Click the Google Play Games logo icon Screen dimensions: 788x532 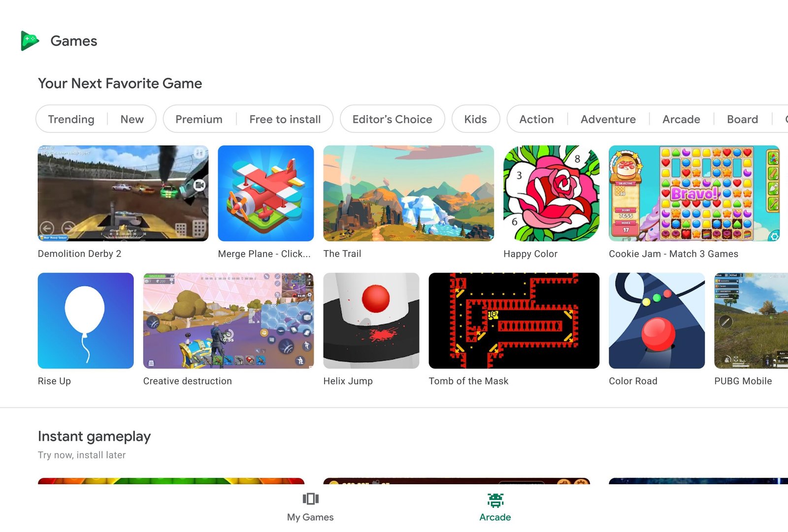click(30, 41)
